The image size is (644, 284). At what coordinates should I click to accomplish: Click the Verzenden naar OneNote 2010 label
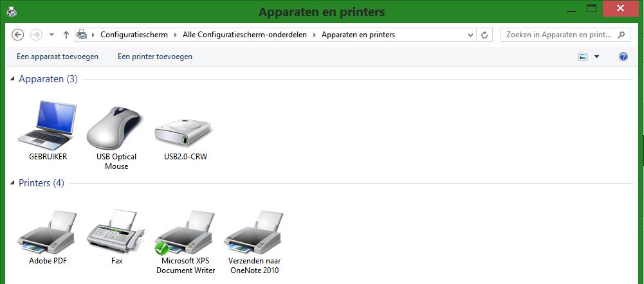255,265
